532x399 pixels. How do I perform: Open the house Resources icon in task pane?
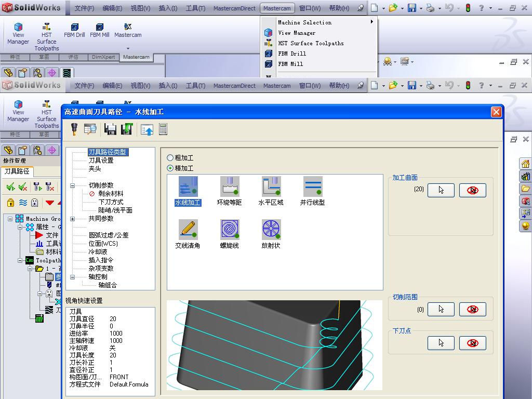click(x=526, y=164)
